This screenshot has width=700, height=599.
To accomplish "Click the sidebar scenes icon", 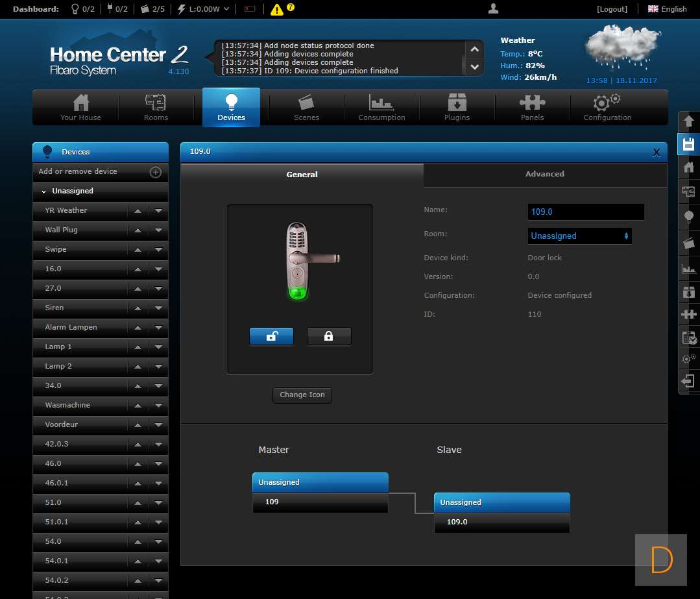I will [x=688, y=243].
